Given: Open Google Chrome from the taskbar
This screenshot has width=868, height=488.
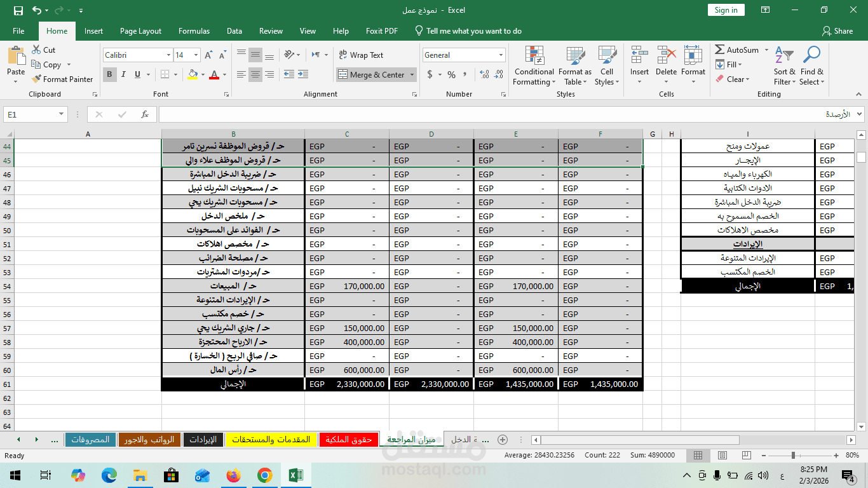Looking at the screenshot, I should (x=265, y=475).
